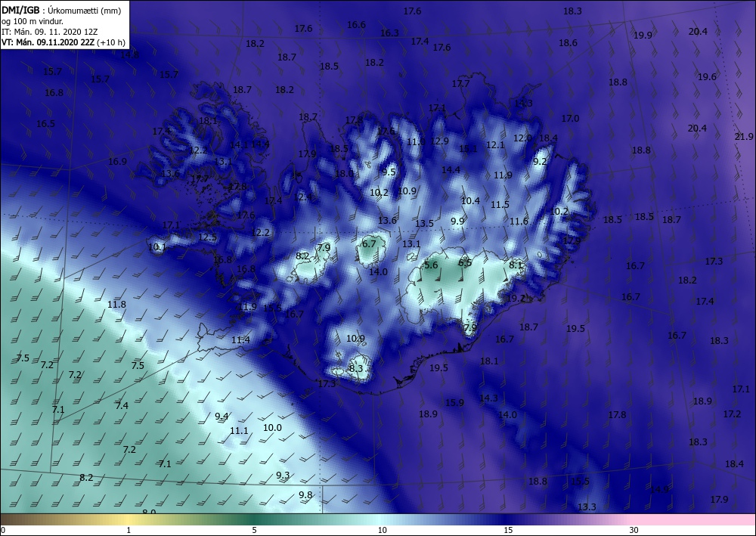Click the 16.5 value on the map

click(46, 124)
